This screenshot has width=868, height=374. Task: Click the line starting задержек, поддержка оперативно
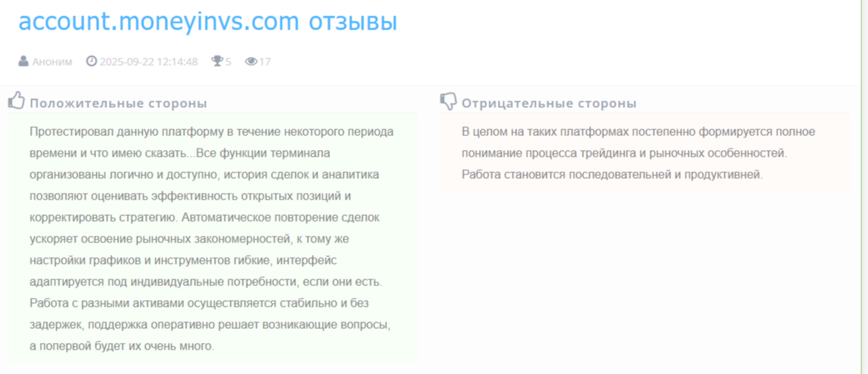tap(210, 325)
